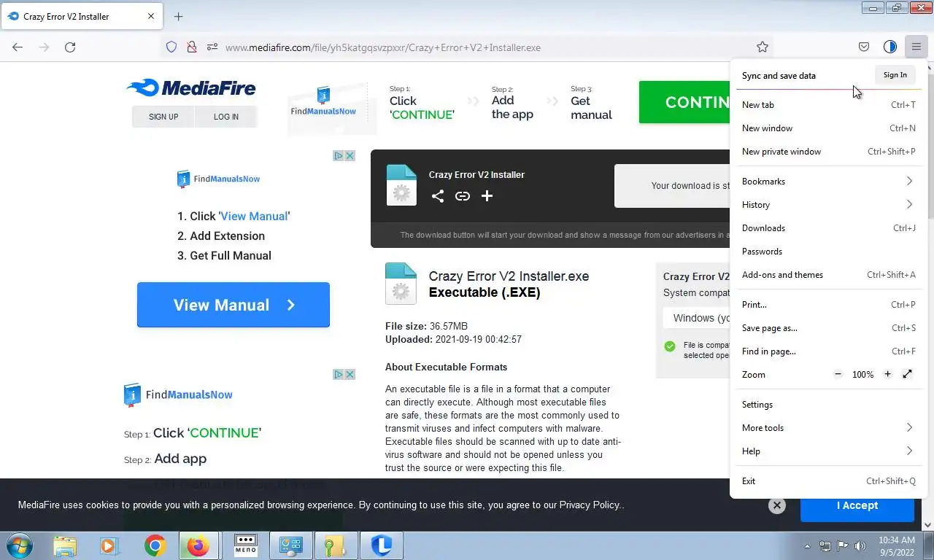Open a New private window
The height and width of the screenshot is (560, 934).
pos(828,151)
